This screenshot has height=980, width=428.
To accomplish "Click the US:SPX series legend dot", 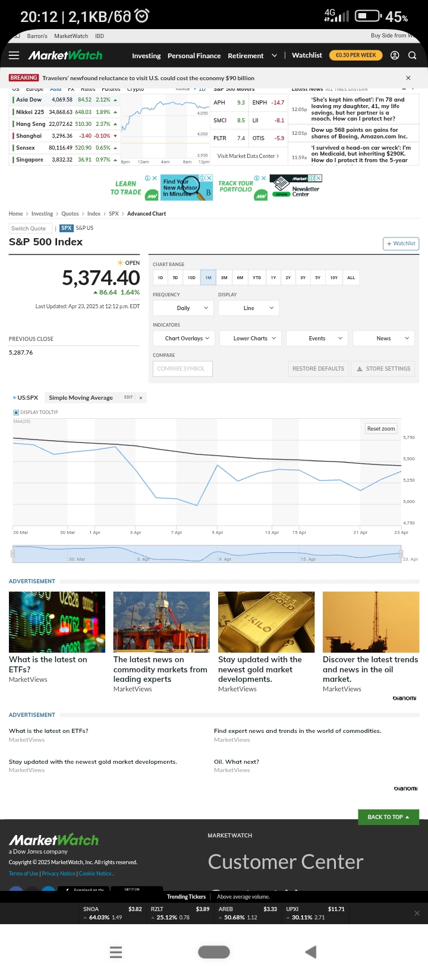I will [14, 398].
